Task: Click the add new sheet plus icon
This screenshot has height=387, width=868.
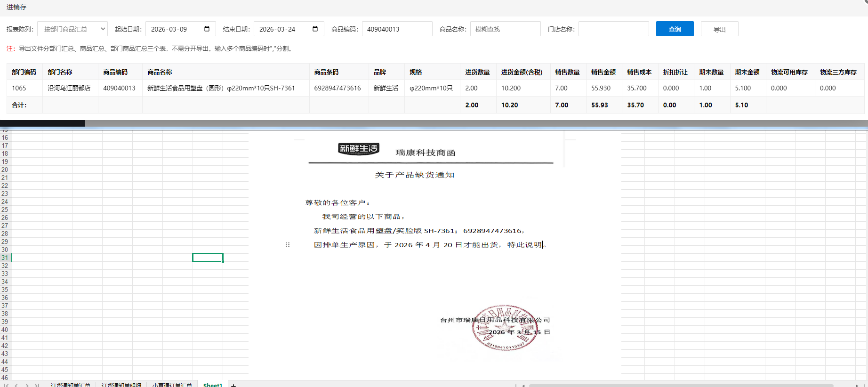Action: pos(233,385)
